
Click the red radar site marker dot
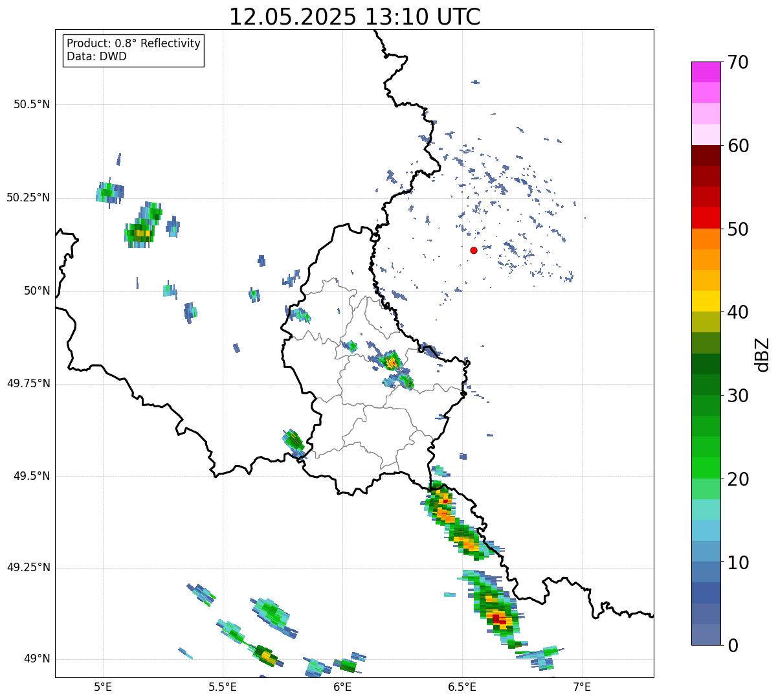[474, 251]
